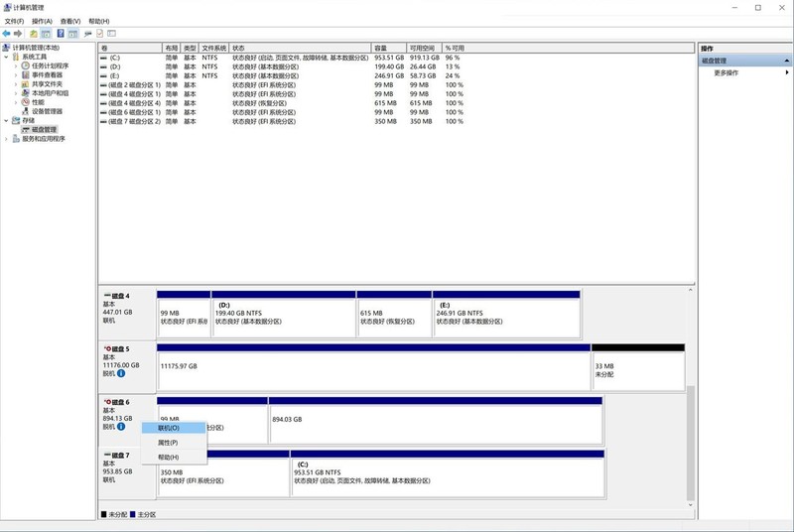Sort by the 可用空间 column header
The width and height of the screenshot is (794, 532).
425,48
